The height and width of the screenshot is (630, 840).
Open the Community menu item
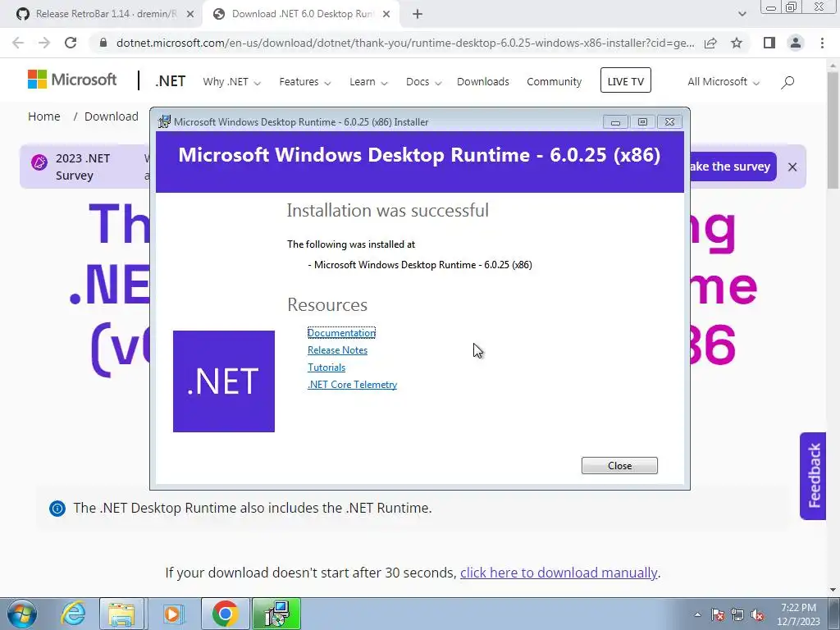tap(554, 81)
